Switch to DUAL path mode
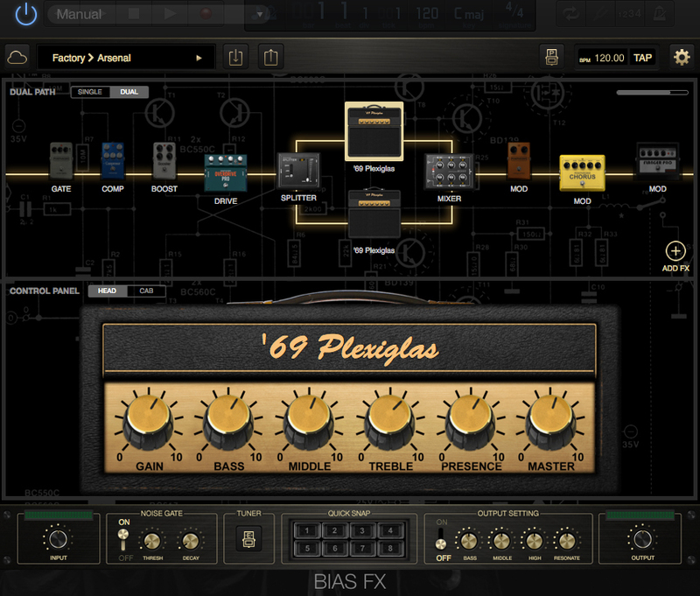Image resolution: width=700 pixels, height=596 pixels. [129, 92]
